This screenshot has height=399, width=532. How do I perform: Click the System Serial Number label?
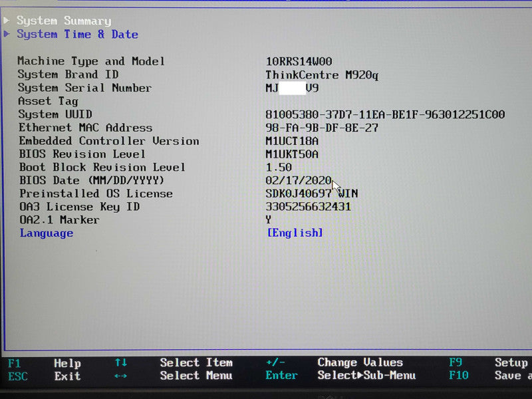pos(85,88)
